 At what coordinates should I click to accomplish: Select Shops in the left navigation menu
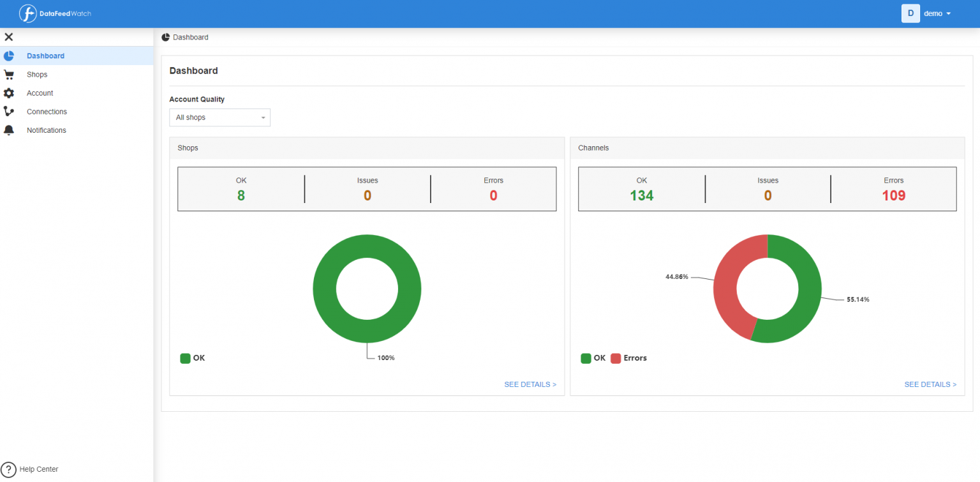pyautogui.click(x=36, y=74)
